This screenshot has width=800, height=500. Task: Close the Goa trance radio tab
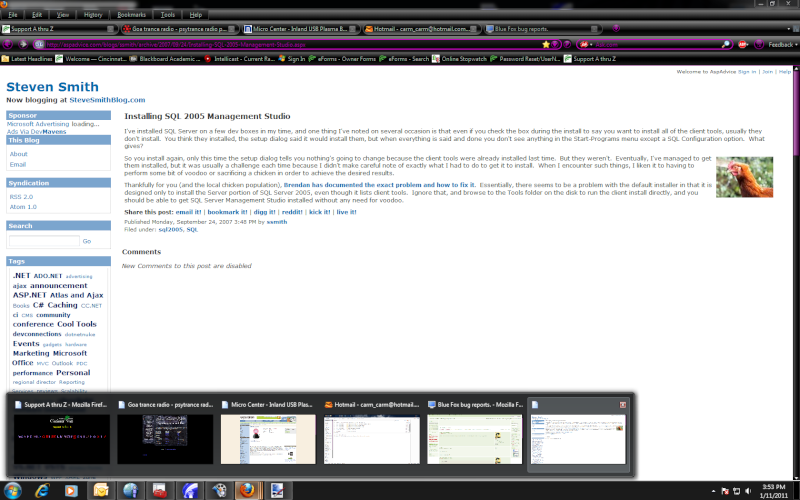pos(232,29)
